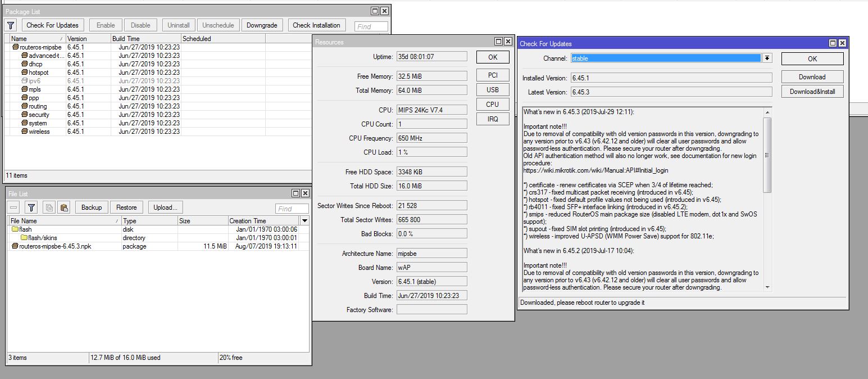Sort File List by Size column
The image size is (868, 379).
[x=202, y=221]
